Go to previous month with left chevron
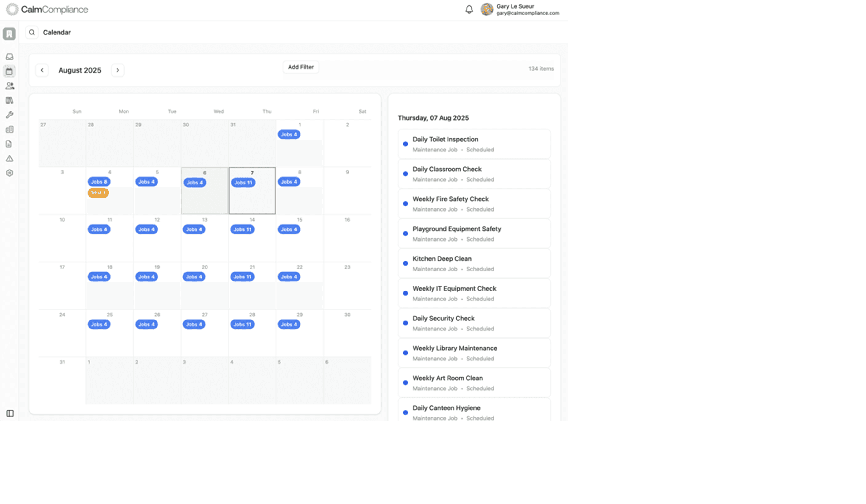 click(x=42, y=70)
